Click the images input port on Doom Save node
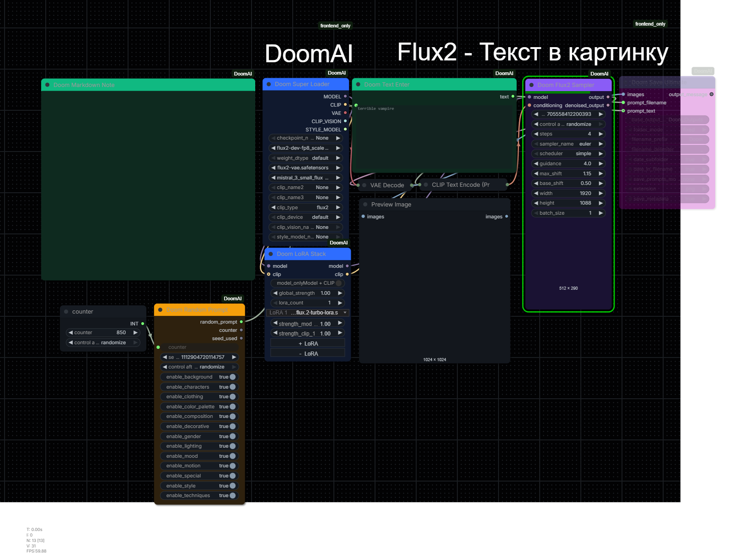Screen dimensions: 756x558 pyautogui.click(x=623, y=94)
